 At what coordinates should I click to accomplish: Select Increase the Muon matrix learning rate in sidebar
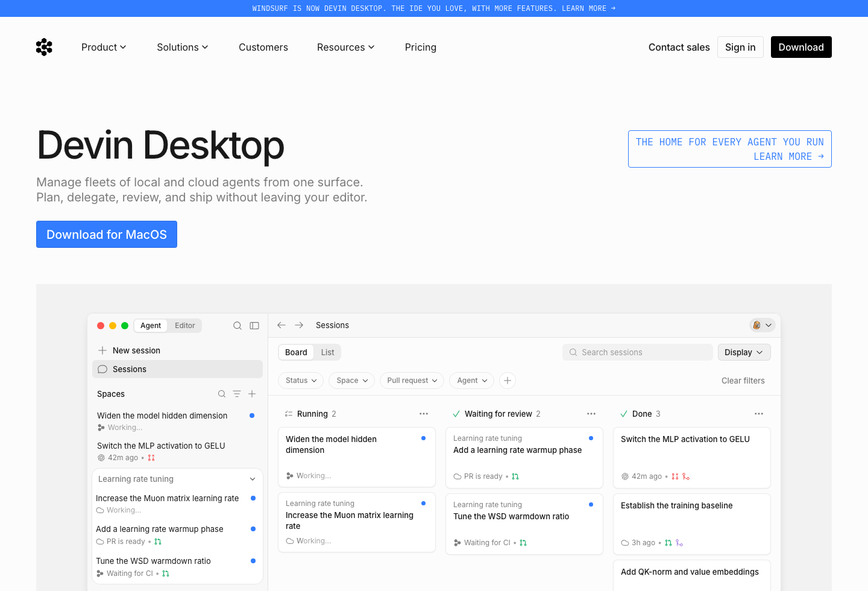coord(177,504)
